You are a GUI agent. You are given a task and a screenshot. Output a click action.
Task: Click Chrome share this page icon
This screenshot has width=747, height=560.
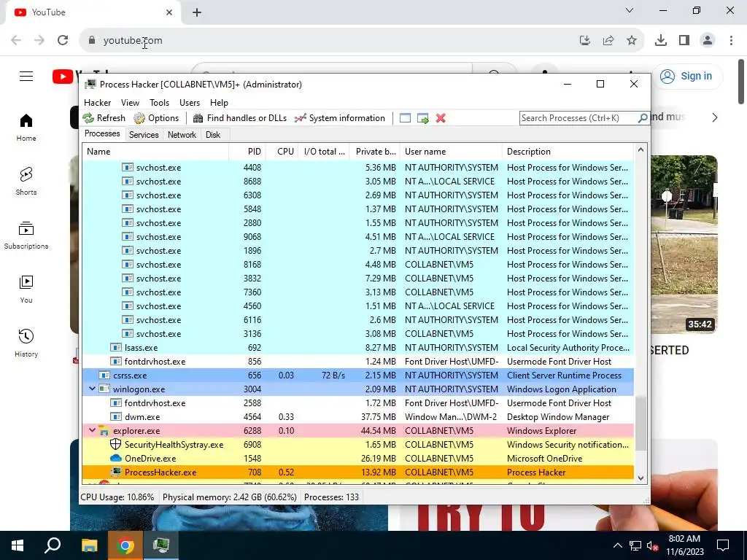tap(608, 41)
